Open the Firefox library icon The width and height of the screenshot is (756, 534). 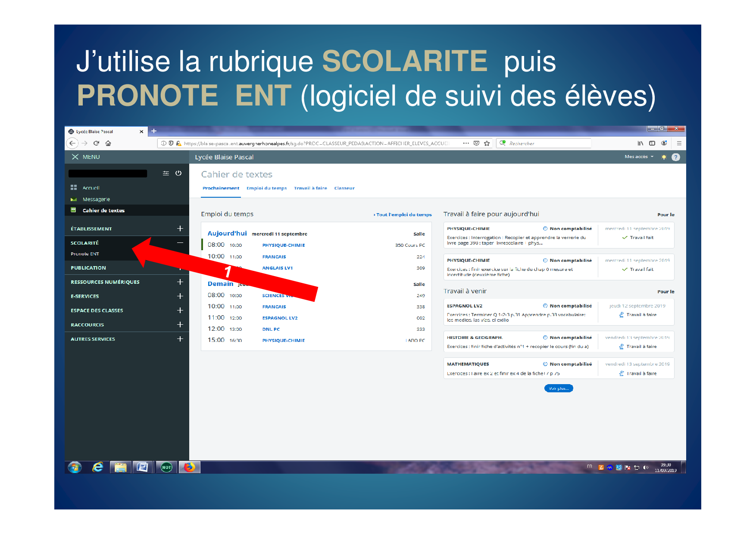tap(640, 143)
